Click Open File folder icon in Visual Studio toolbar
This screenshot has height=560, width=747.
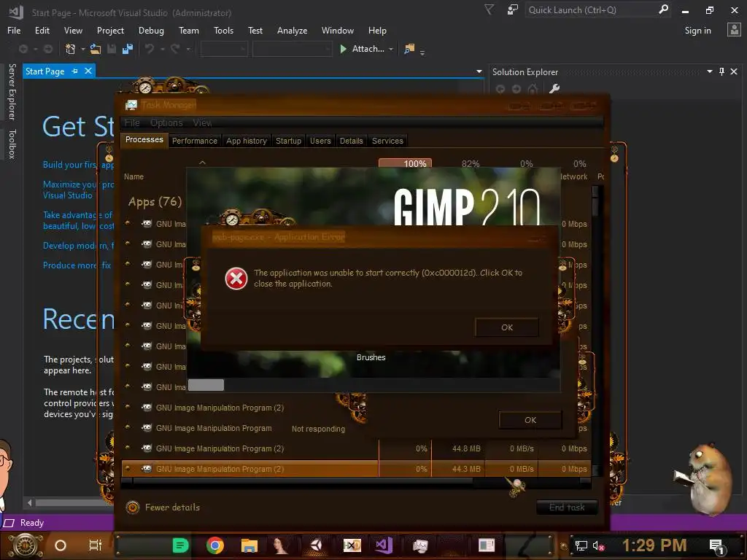point(96,49)
